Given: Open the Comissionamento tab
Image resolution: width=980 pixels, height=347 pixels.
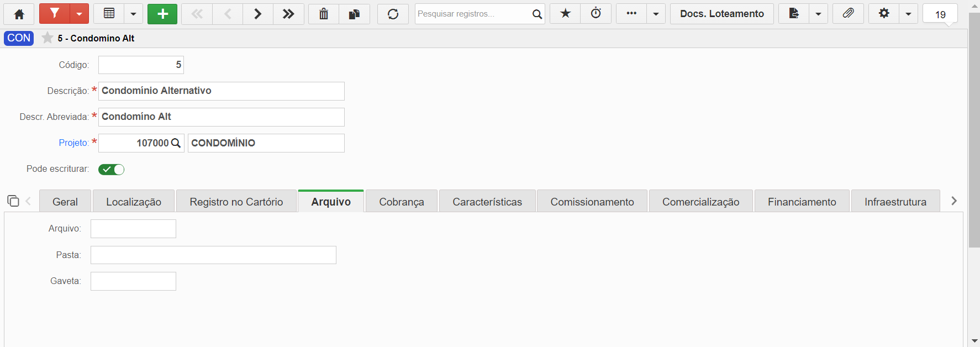Looking at the screenshot, I should tap(592, 202).
